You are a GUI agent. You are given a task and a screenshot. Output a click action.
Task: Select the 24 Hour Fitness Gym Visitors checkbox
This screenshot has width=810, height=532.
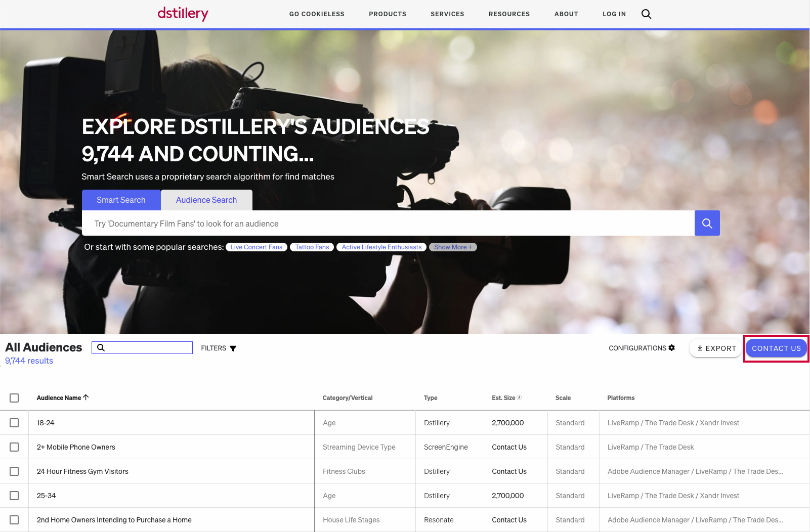pos(14,471)
